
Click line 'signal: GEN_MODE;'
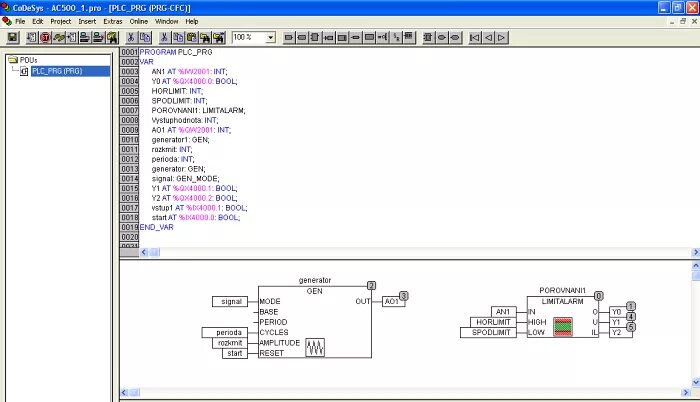185,179
